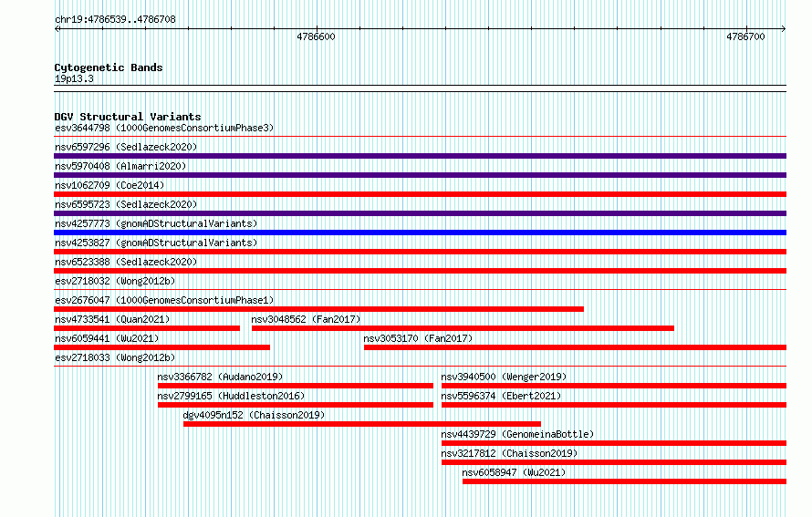Click the right arrow end of the ruler

tap(784, 29)
